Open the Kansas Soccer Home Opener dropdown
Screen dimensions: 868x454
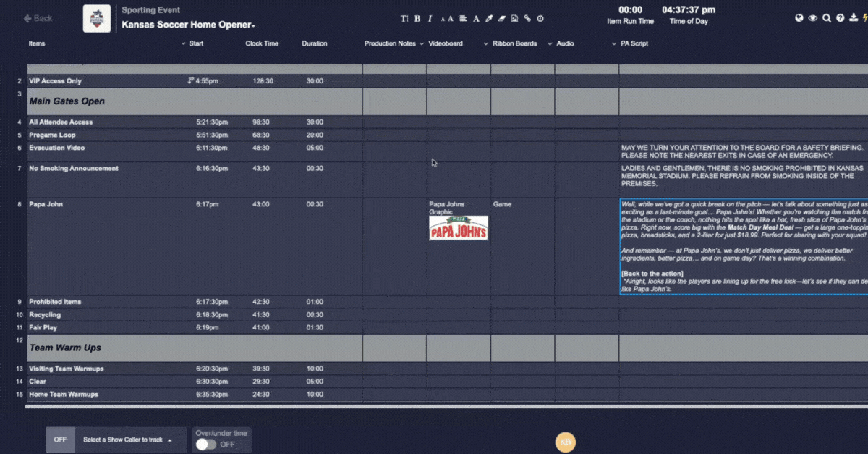(x=189, y=25)
